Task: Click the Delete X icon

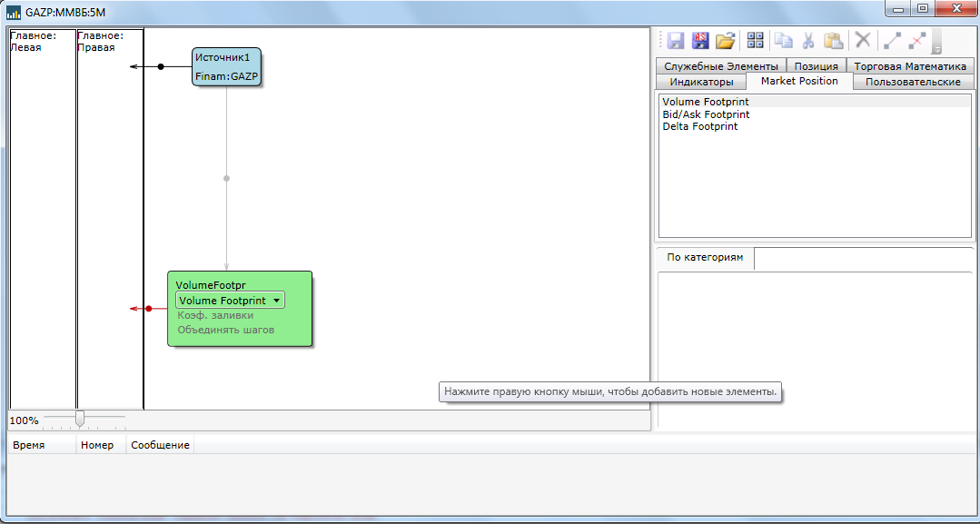Action: click(x=863, y=40)
